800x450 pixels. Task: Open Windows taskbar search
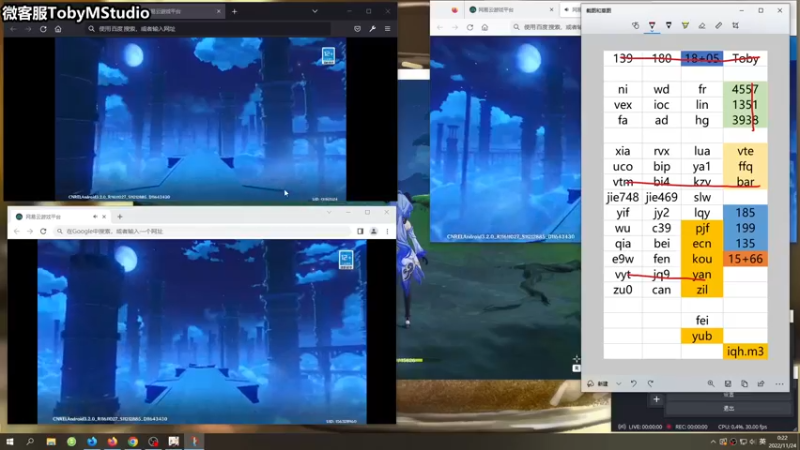click(30, 442)
